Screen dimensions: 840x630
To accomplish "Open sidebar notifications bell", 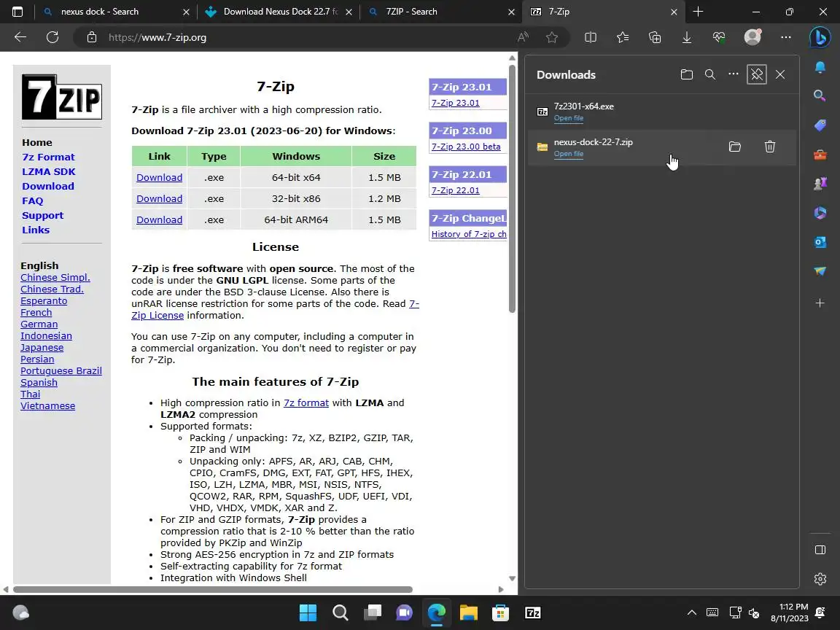I will coord(820,67).
